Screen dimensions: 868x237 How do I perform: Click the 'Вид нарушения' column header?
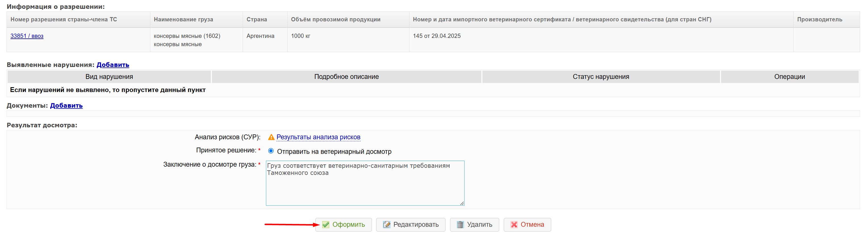(x=109, y=77)
